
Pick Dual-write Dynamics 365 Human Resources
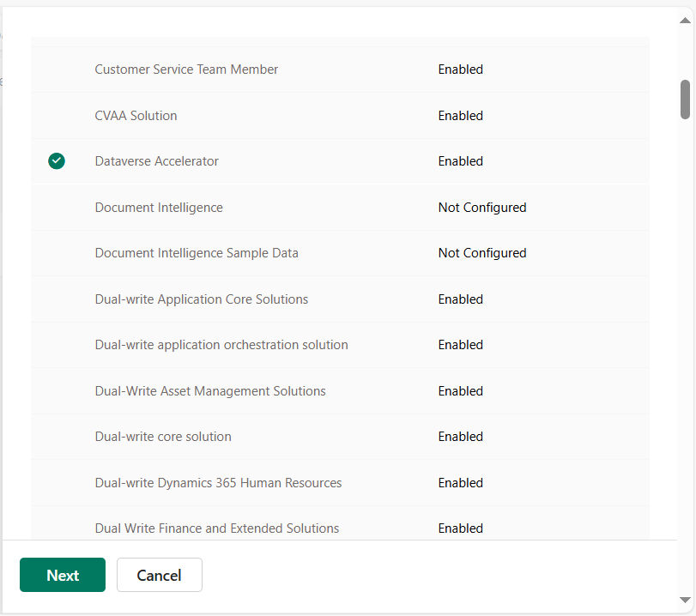218,483
